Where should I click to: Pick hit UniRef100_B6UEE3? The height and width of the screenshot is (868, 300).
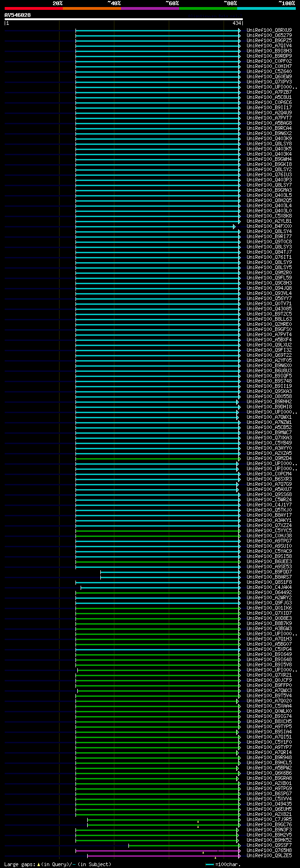click(x=269, y=561)
